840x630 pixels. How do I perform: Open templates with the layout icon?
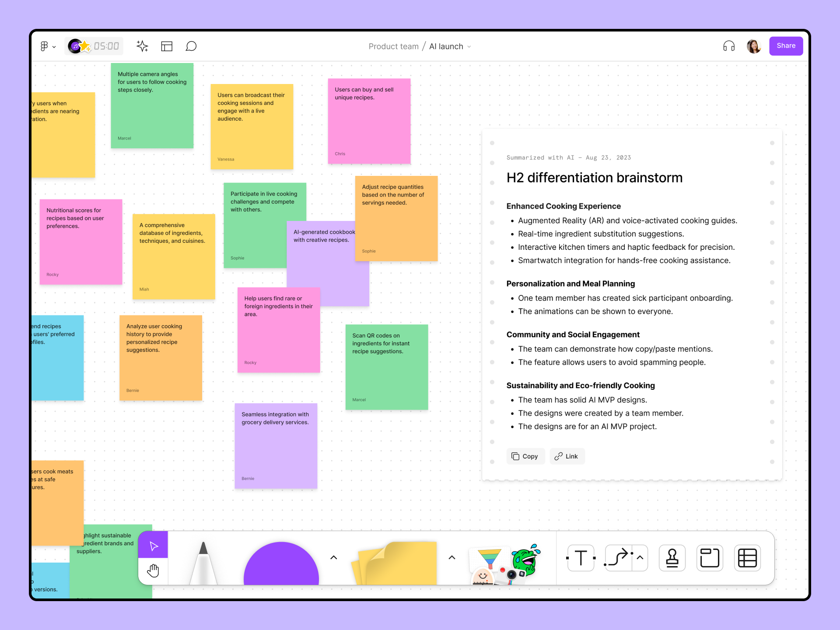[x=167, y=46]
